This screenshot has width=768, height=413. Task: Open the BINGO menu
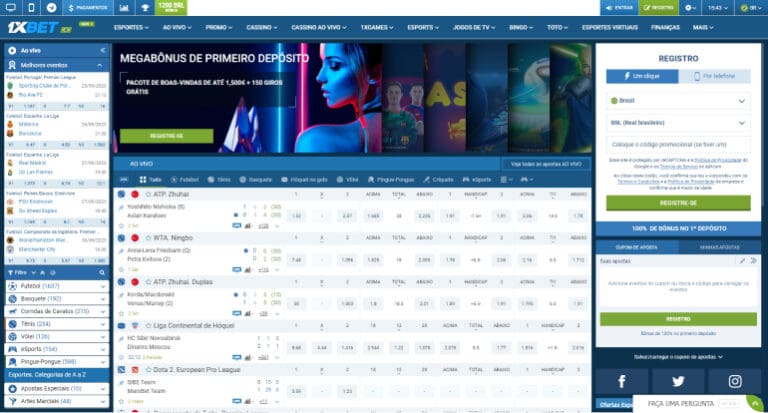pos(521,27)
